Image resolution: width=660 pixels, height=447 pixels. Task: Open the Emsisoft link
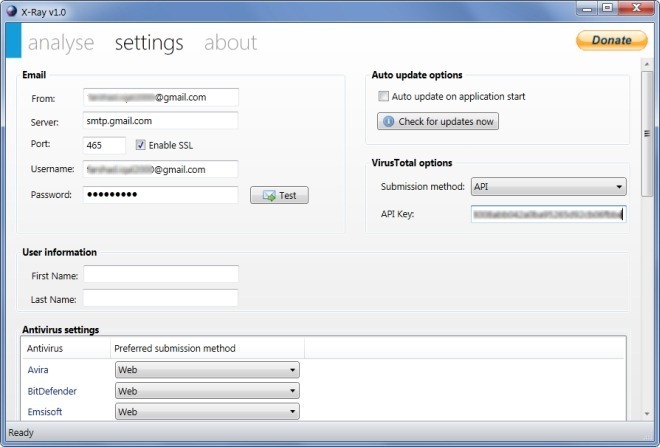click(x=45, y=412)
